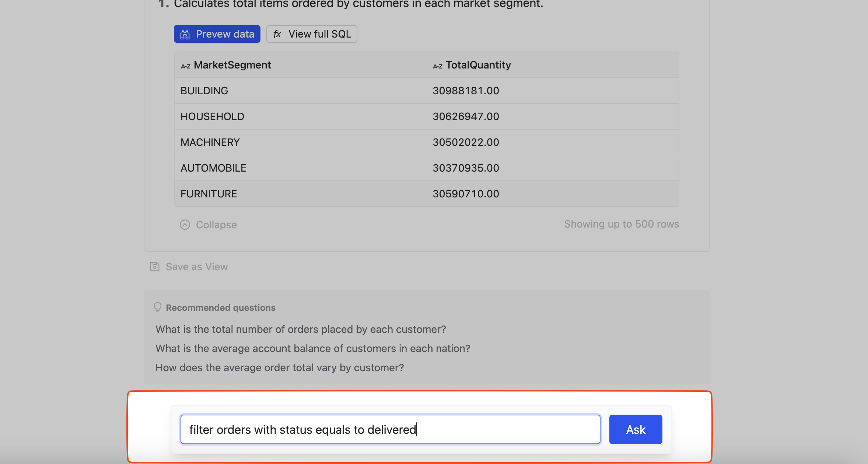Select the MACHINERY cell
Viewport: 868px width, 464px height.
coord(210,142)
